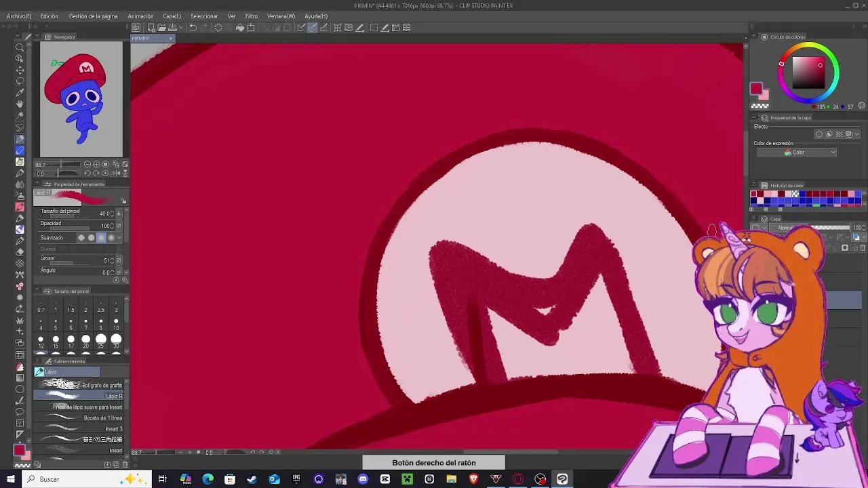Select the Hand pan tool
868x488 pixels.
(x=20, y=104)
